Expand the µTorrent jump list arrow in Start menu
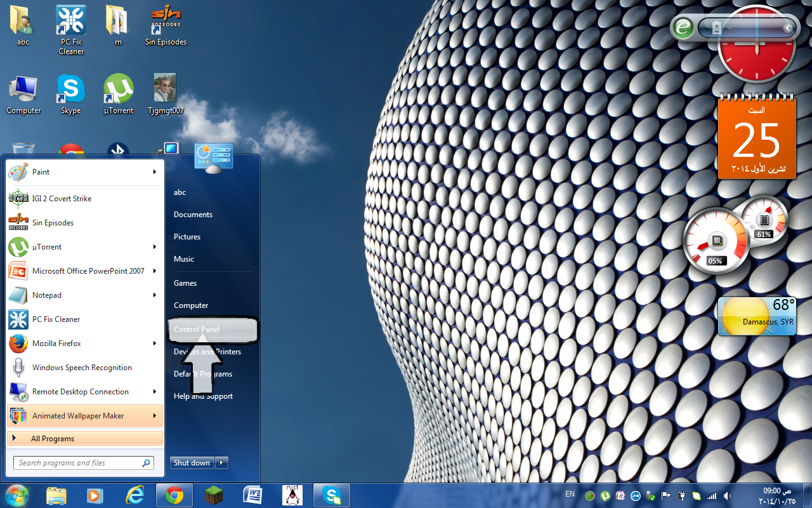 pos(154,247)
